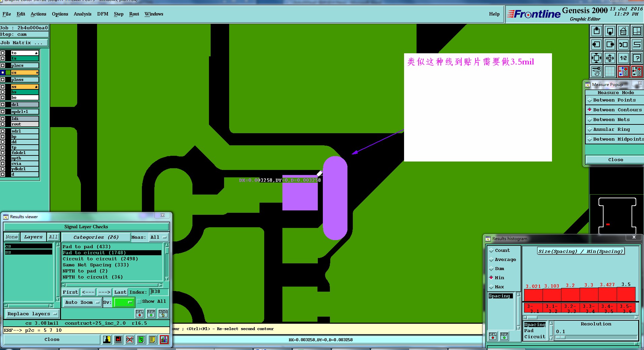Open the Replace layers dropdown

click(x=32, y=314)
